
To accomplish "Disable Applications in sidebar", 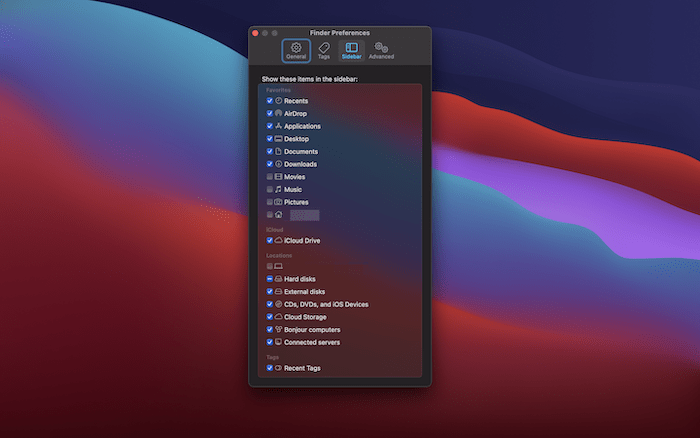I will pyautogui.click(x=270, y=126).
